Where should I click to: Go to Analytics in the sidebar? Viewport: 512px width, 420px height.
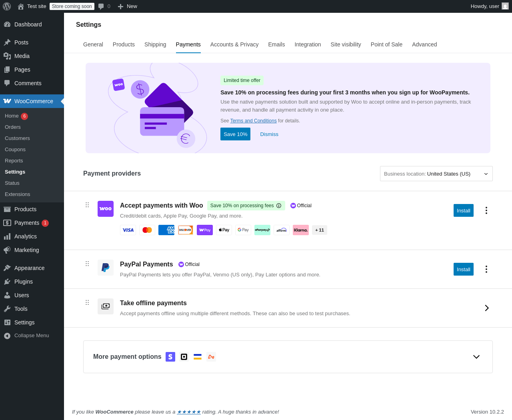click(x=26, y=236)
